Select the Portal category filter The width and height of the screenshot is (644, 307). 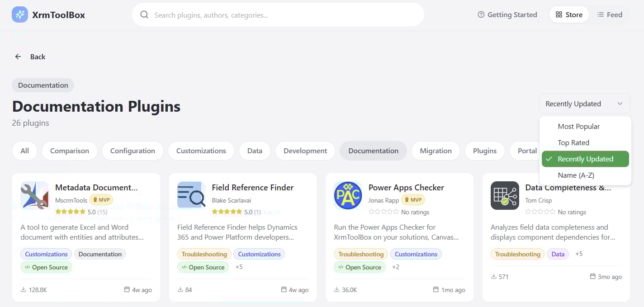[526, 151]
